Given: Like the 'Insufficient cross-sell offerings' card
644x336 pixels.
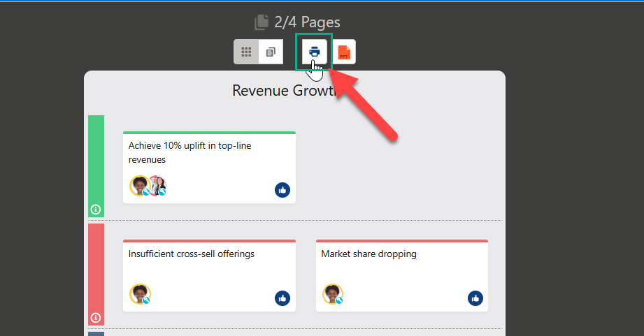Looking at the screenshot, I should [282, 298].
